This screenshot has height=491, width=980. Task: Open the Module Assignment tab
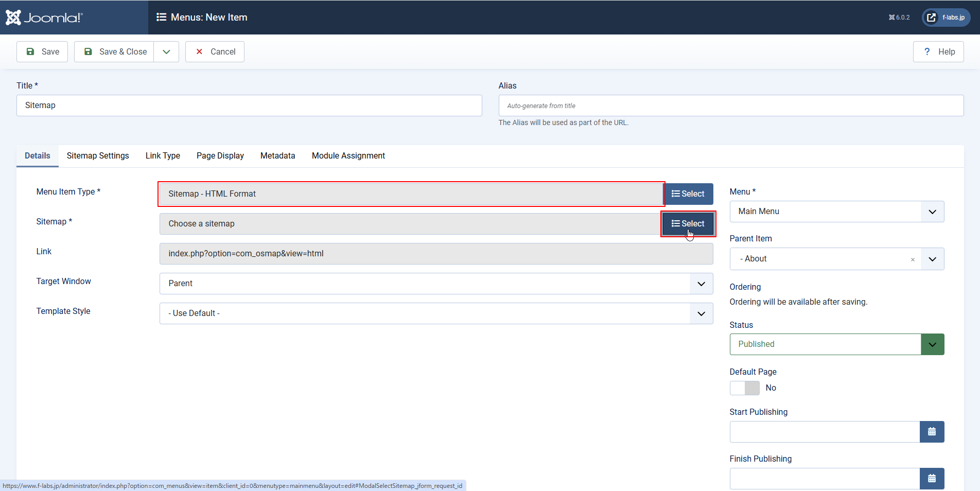(x=348, y=155)
